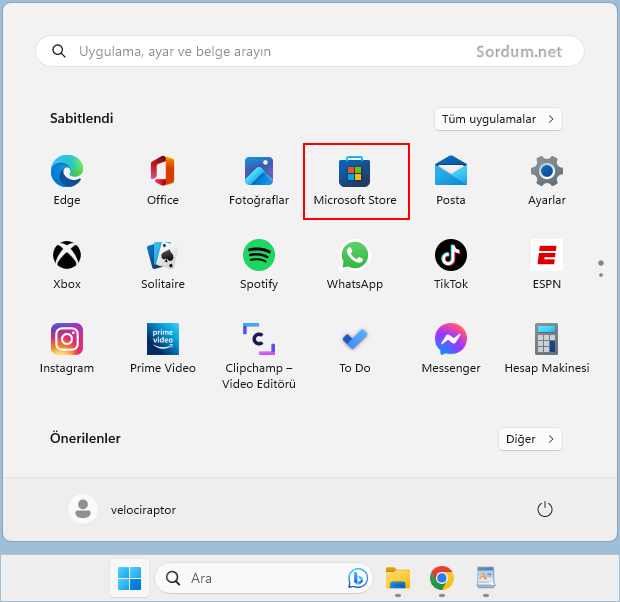Click the power button icon
620x602 pixels.
pos(544,509)
